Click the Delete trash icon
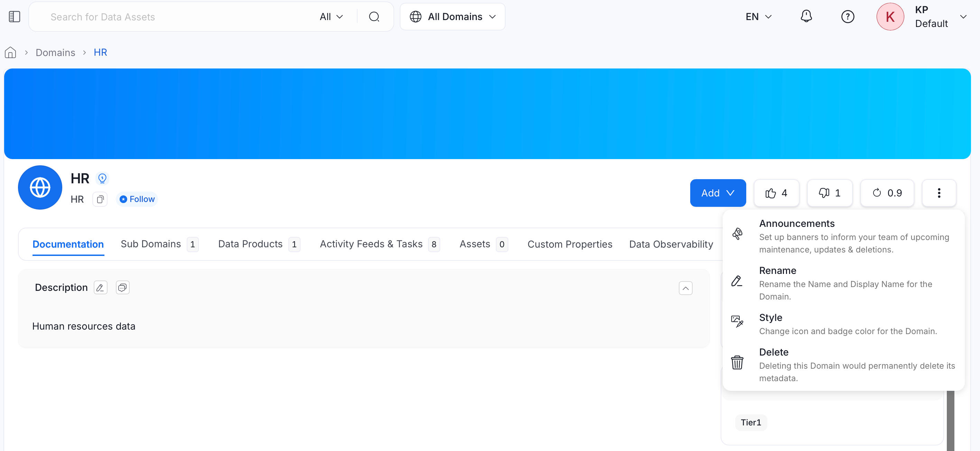 [x=737, y=362]
